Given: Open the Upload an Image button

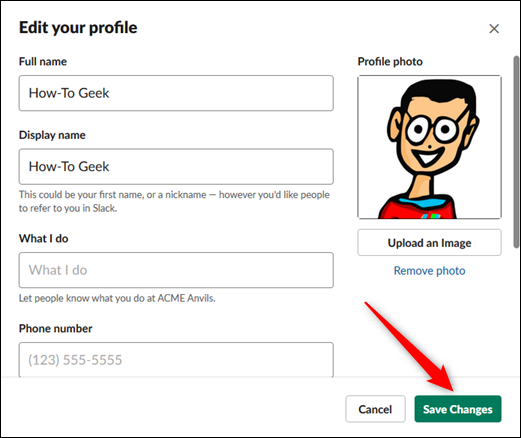Looking at the screenshot, I should pyautogui.click(x=429, y=243).
